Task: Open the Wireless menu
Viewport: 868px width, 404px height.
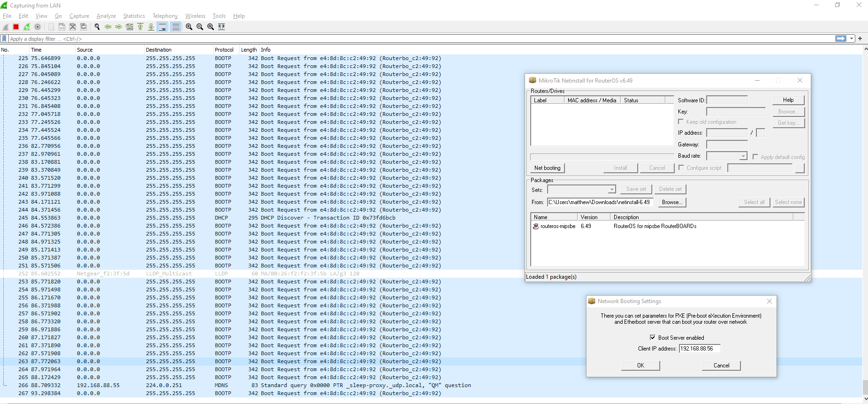Action: point(195,16)
